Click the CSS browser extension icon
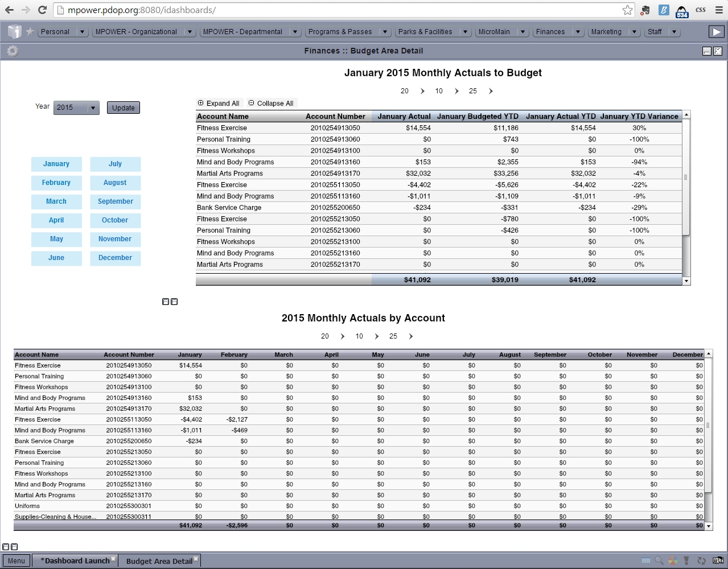The height and width of the screenshot is (569, 728). [x=701, y=10]
